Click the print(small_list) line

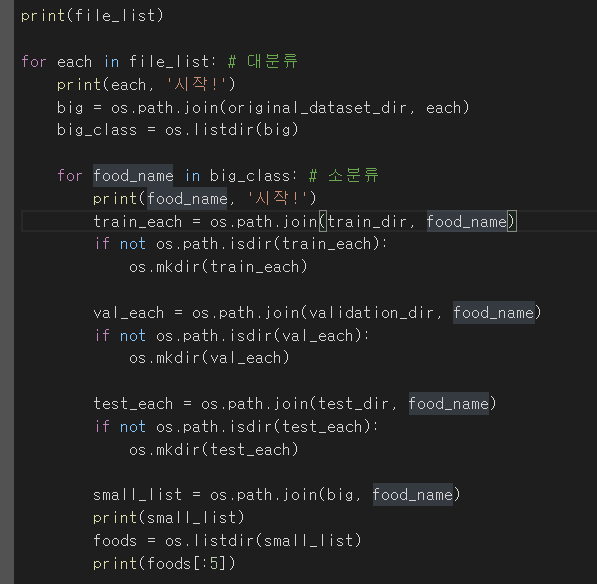[169, 518]
